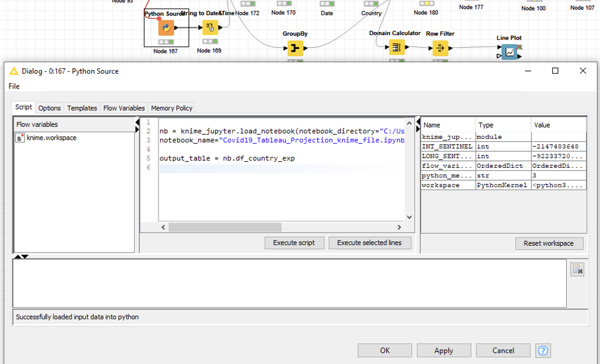The height and width of the screenshot is (364, 600).
Task: Click Execute selected lines button
Action: [x=369, y=243]
